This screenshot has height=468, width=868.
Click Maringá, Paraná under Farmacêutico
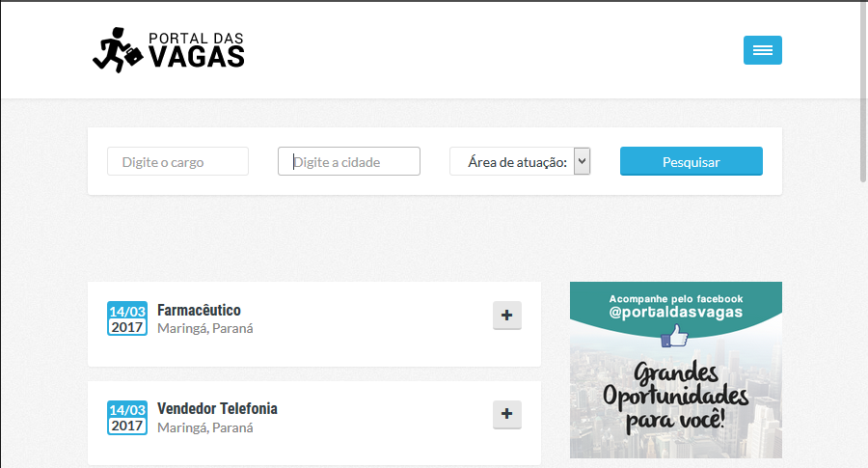(x=204, y=328)
